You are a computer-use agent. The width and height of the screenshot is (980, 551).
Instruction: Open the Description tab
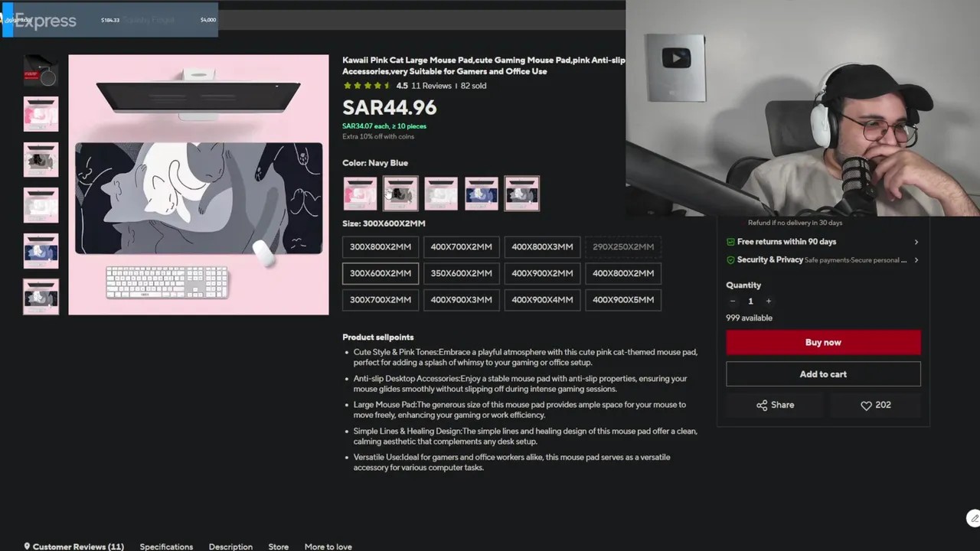tap(230, 546)
